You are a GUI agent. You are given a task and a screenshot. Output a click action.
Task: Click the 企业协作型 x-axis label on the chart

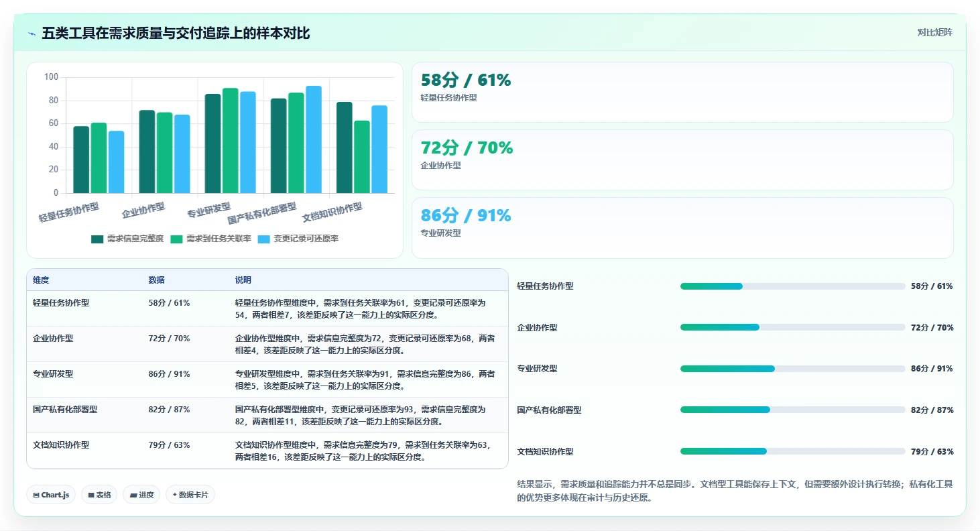tap(143, 211)
